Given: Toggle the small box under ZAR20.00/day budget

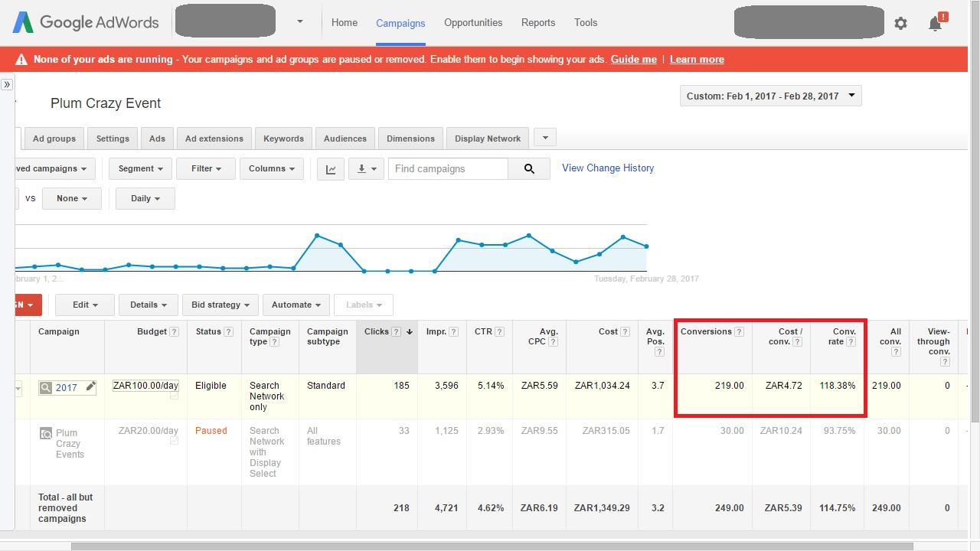Looking at the screenshot, I should [x=174, y=441].
